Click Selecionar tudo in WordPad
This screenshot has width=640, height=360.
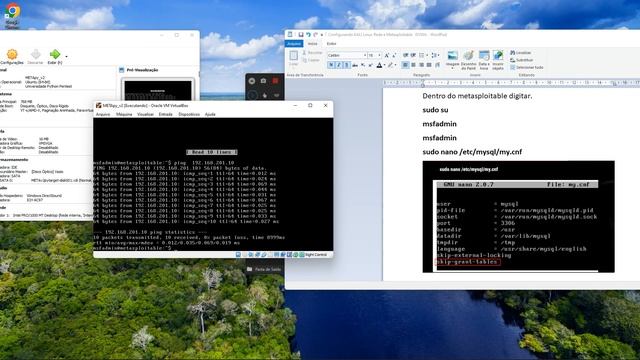527,67
